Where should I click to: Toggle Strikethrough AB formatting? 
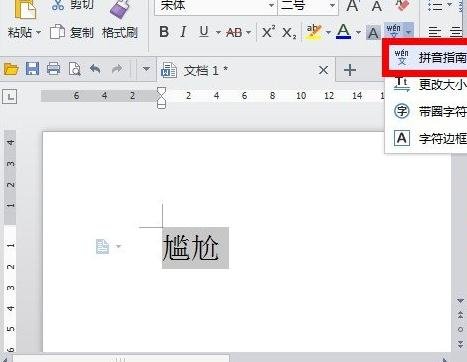234,33
